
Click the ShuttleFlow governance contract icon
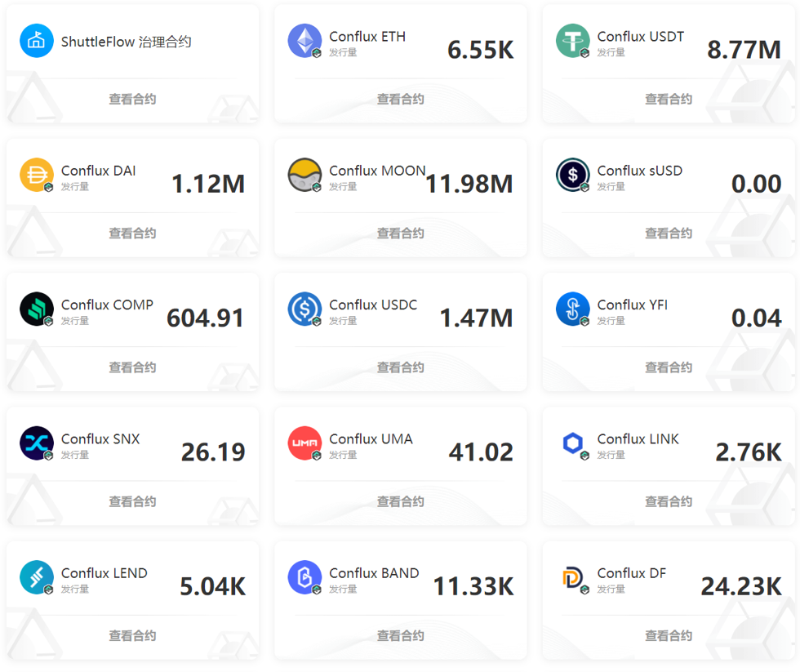[x=35, y=40]
